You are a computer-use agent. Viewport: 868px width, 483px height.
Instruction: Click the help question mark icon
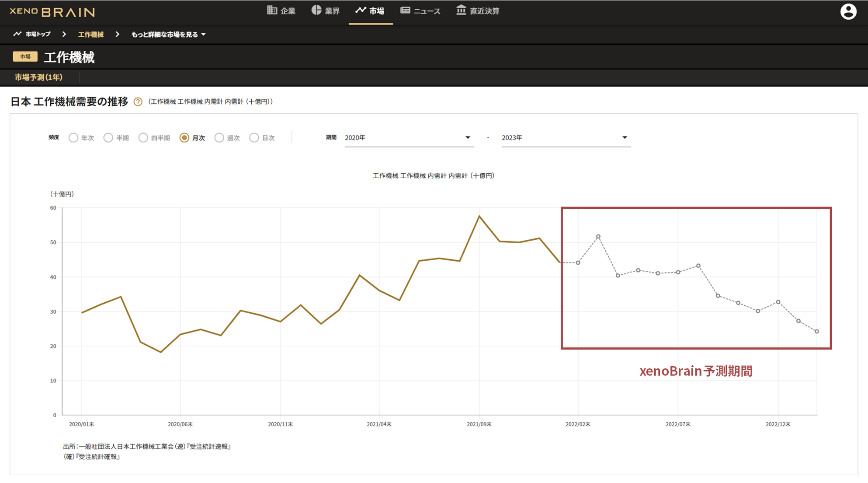tap(138, 102)
